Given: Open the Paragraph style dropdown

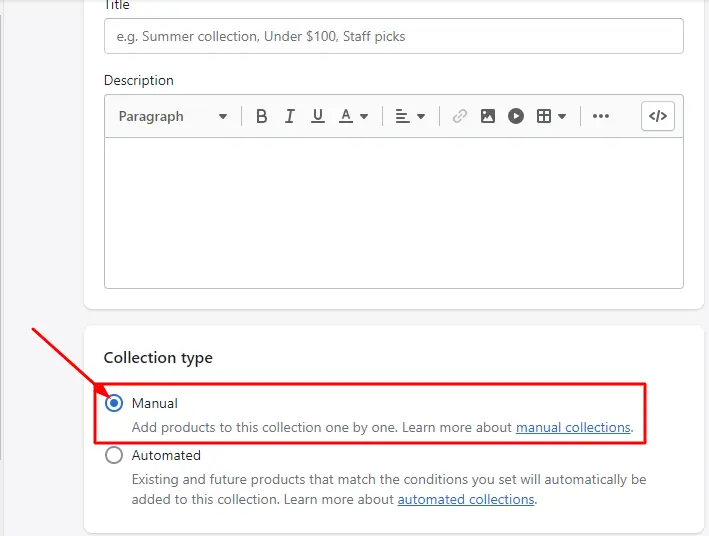Looking at the screenshot, I should (172, 116).
